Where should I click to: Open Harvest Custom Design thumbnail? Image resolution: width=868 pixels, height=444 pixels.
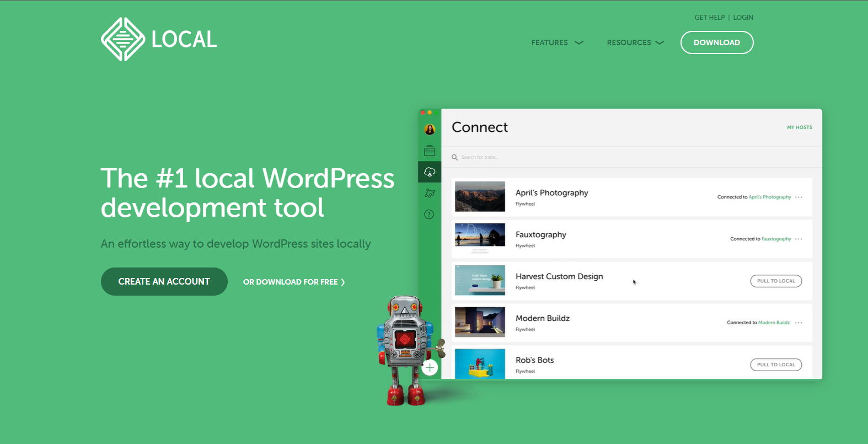point(480,280)
